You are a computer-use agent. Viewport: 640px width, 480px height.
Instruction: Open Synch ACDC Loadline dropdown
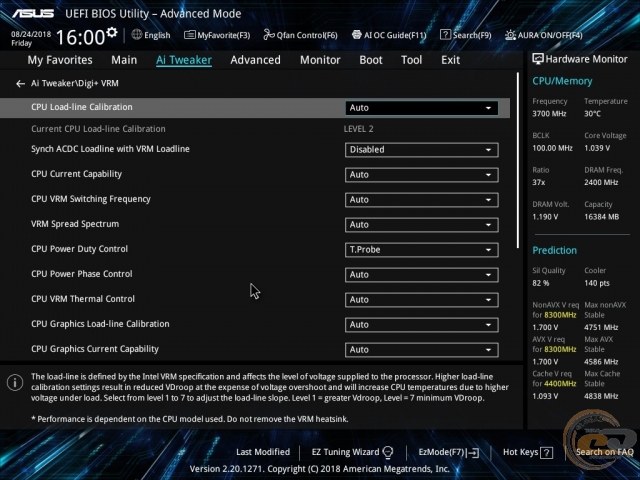421,150
